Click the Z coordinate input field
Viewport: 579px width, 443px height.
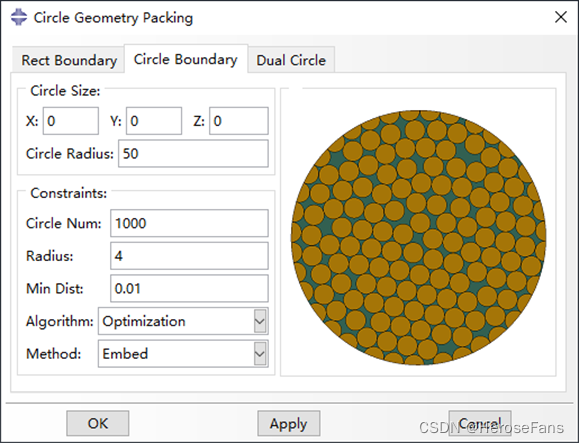(239, 121)
